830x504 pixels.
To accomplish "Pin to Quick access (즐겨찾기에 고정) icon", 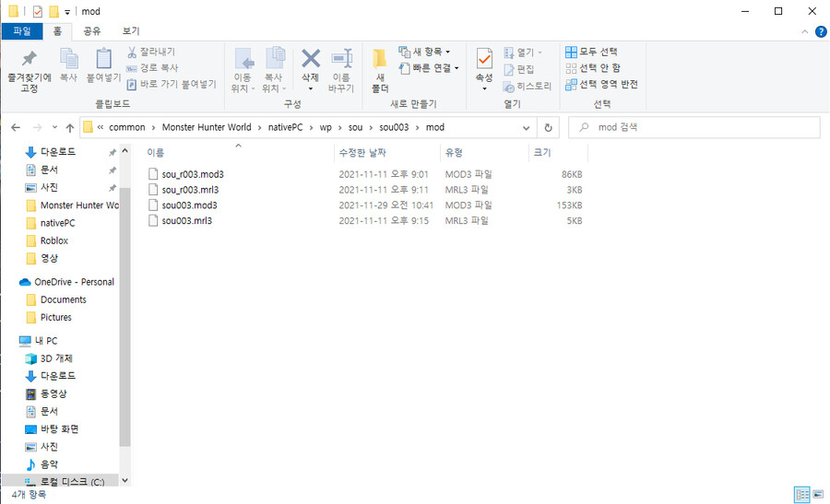I will coord(30,59).
